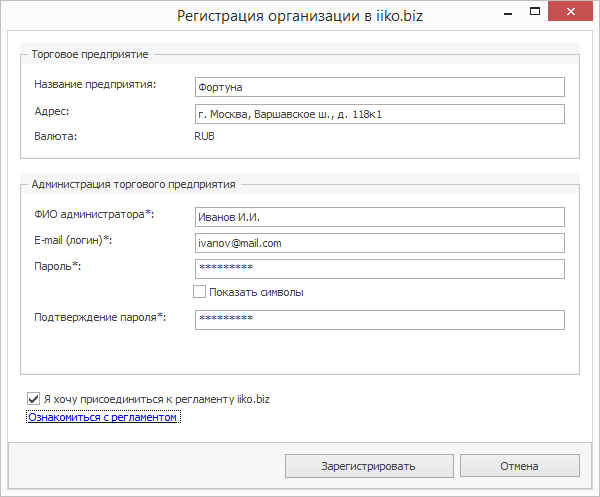
Task: Focus the Подтверждение пароля field
Action: 380,320
